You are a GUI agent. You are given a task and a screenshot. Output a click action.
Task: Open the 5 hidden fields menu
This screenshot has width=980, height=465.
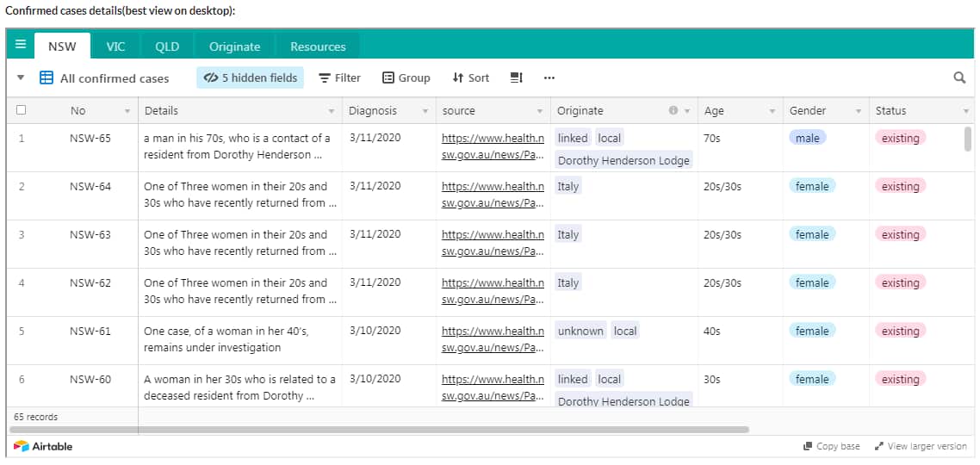(251, 77)
